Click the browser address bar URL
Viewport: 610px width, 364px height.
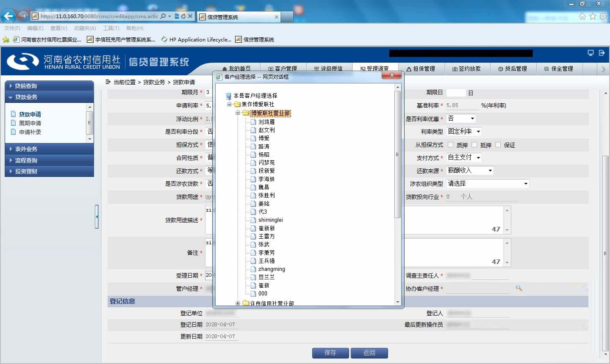click(99, 16)
